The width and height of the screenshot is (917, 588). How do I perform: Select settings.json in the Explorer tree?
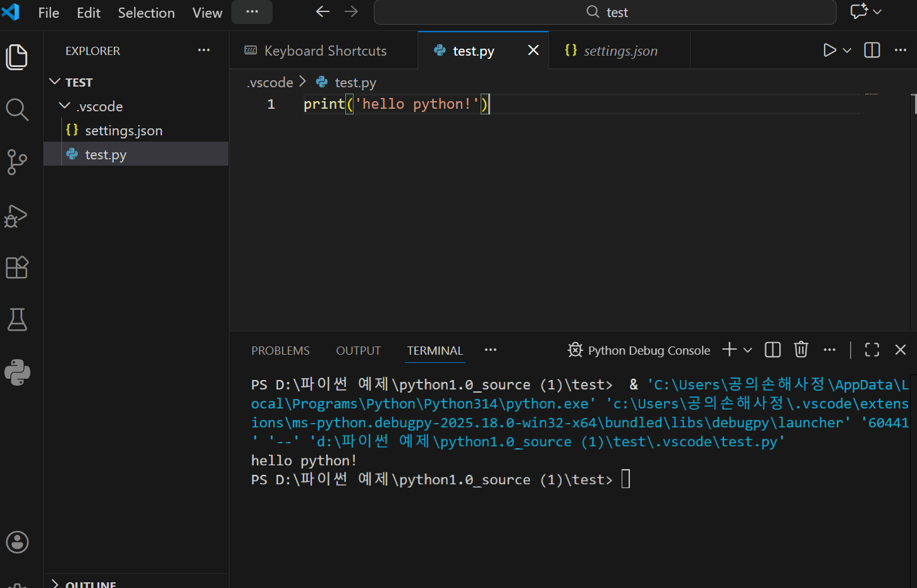pyautogui.click(x=123, y=130)
